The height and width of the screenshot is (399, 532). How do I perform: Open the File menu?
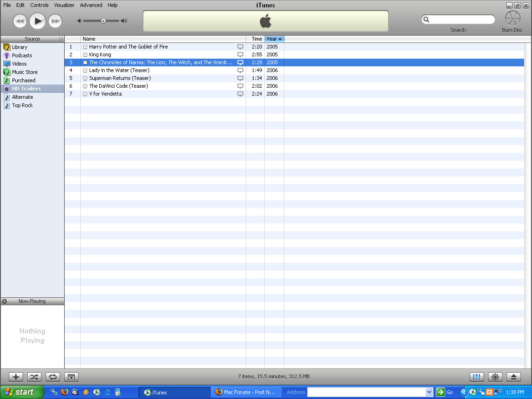(x=7, y=5)
